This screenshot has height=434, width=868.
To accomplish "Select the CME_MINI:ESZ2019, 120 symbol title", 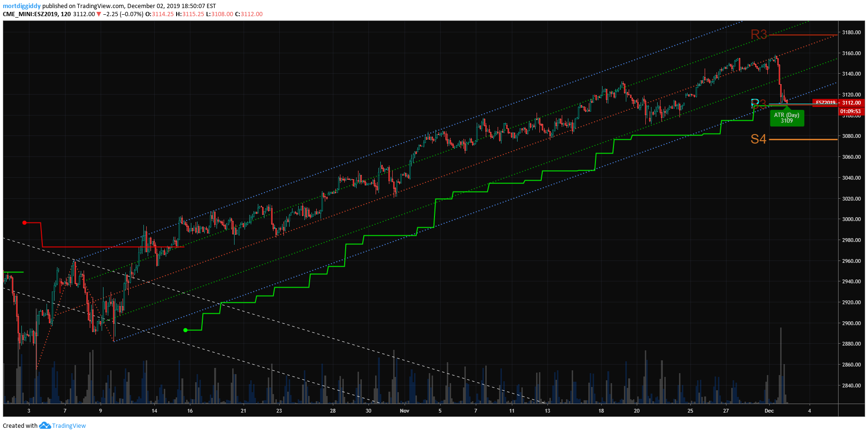I will pos(37,14).
